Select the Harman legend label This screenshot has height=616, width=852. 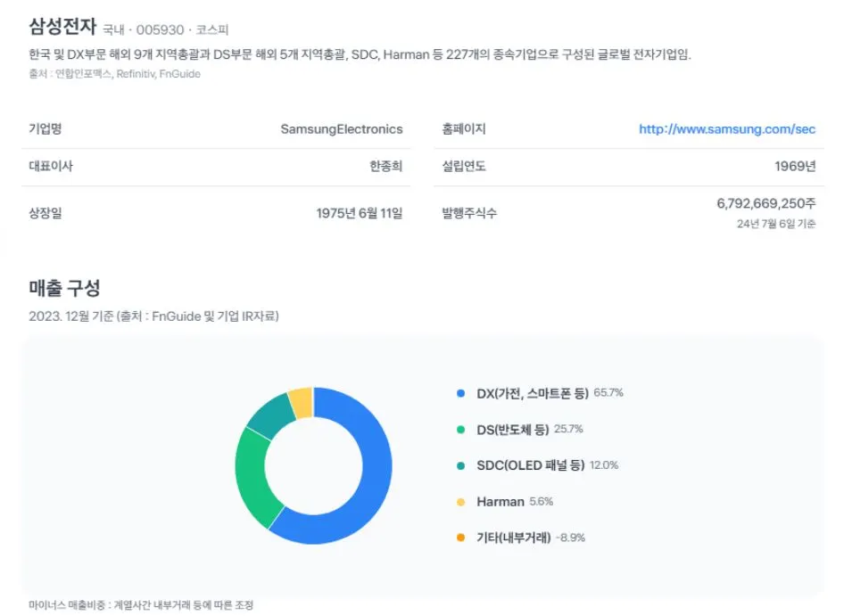tap(500, 502)
